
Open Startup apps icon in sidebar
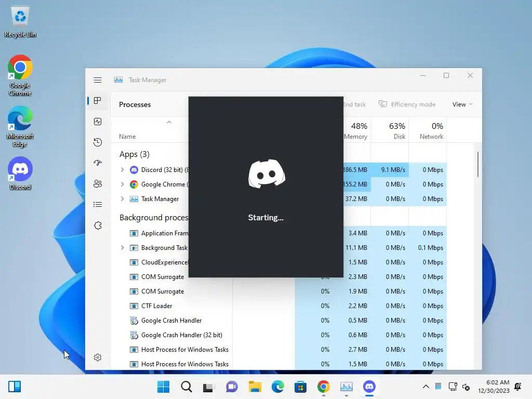click(98, 163)
